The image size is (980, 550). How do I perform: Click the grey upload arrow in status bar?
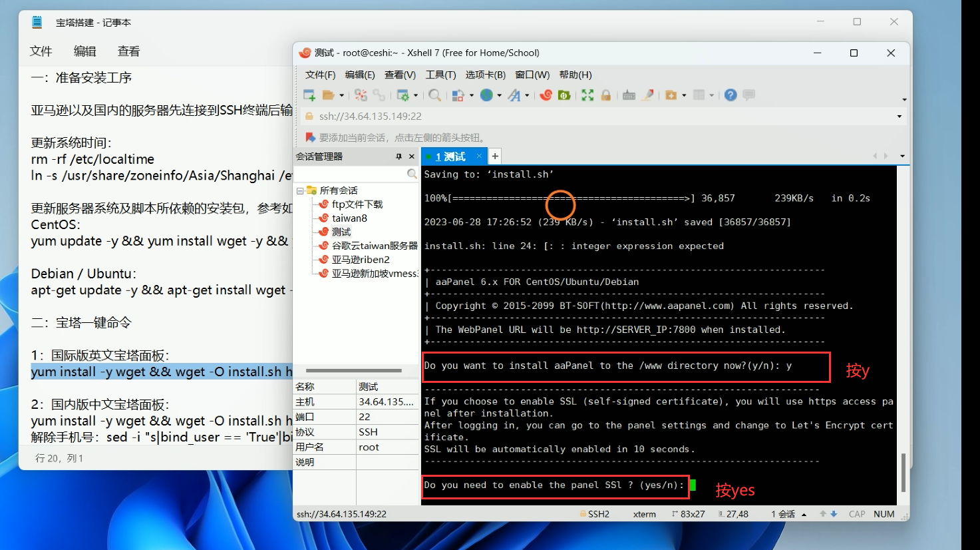coord(823,514)
